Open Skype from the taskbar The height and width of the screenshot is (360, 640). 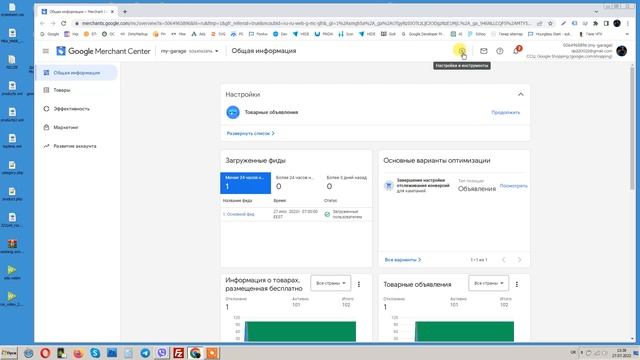[x=95, y=353]
